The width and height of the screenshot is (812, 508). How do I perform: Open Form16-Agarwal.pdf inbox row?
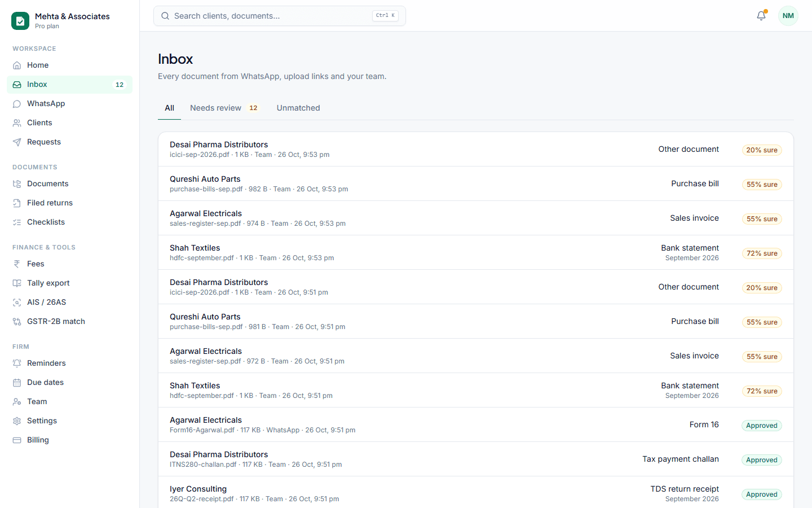point(476,424)
